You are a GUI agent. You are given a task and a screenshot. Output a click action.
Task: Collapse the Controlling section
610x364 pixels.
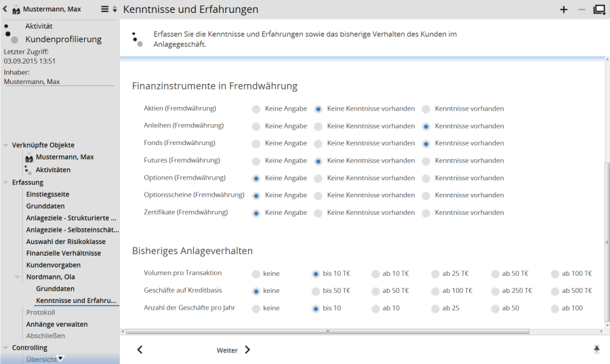click(6, 348)
